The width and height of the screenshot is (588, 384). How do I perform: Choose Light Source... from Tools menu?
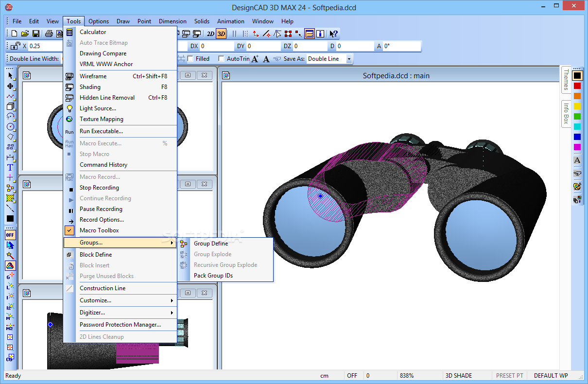pyautogui.click(x=120, y=108)
